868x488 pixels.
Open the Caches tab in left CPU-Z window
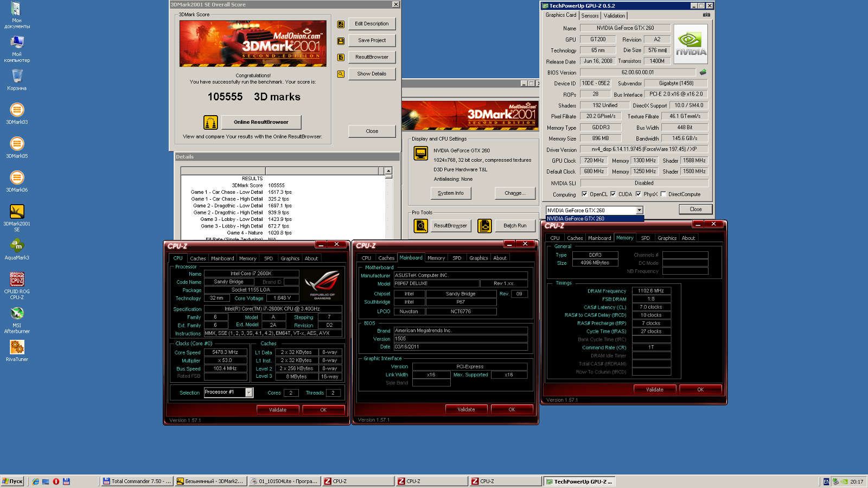pos(198,258)
